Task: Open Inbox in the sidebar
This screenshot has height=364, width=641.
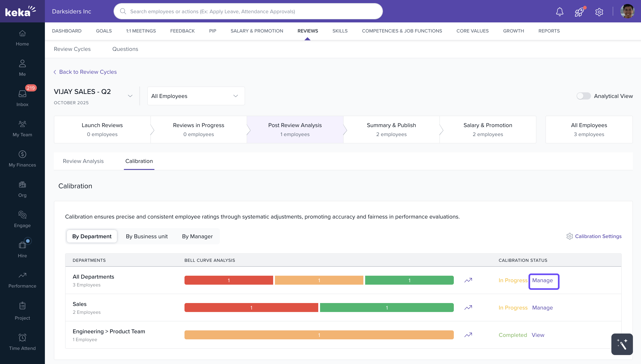Action: (x=22, y=97)
